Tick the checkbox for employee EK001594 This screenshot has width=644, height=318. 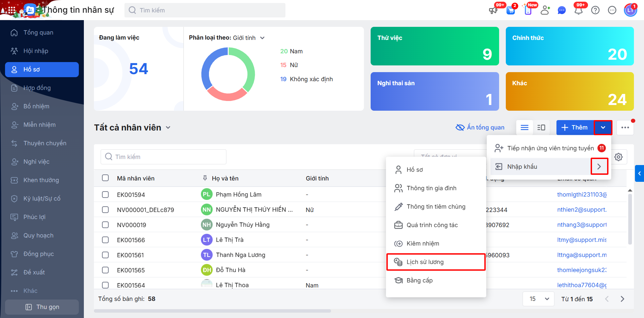point(105,195)
